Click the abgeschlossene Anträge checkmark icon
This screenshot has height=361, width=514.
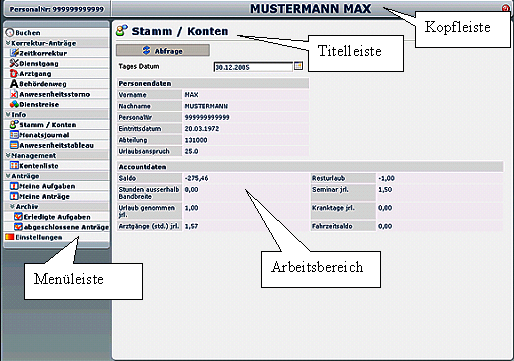tap(18, 227)
